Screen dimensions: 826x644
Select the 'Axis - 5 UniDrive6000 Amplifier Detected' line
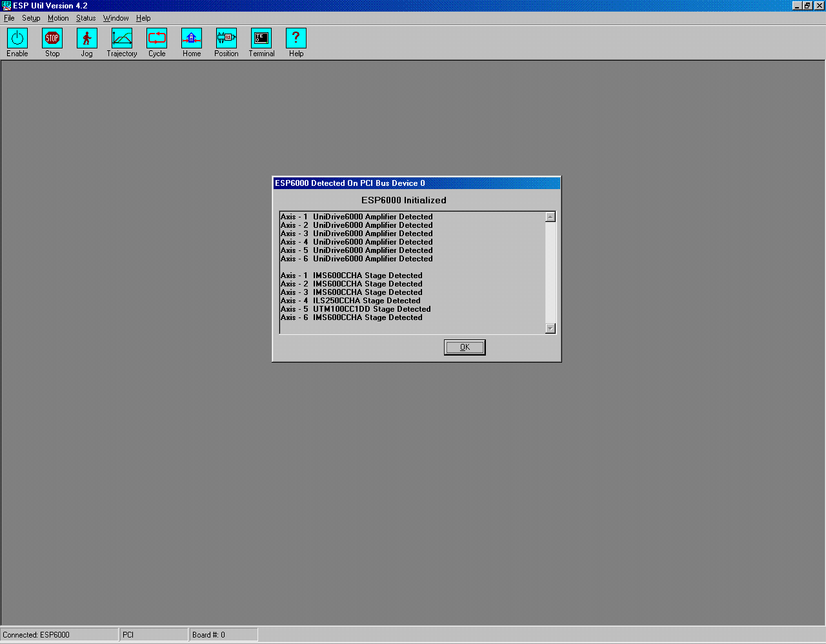(357, 250)
